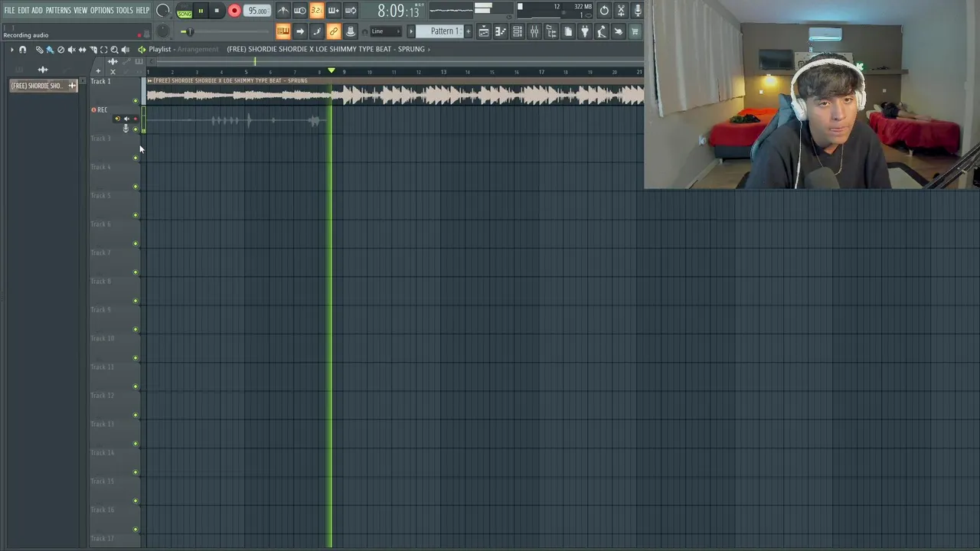This screenshot has height=551, width=980.
Task: Open the plugin picker plug icon
Action: [x=585, y=31]
